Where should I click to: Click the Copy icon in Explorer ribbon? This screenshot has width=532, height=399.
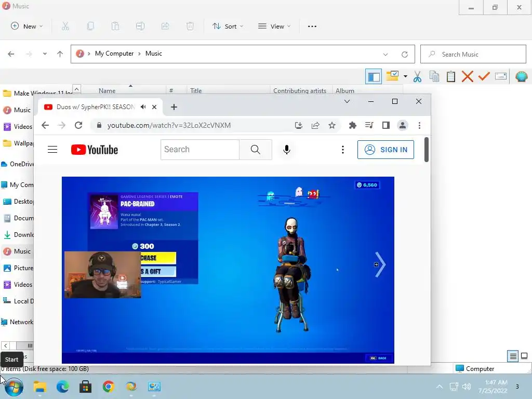[x=90, y=26]
